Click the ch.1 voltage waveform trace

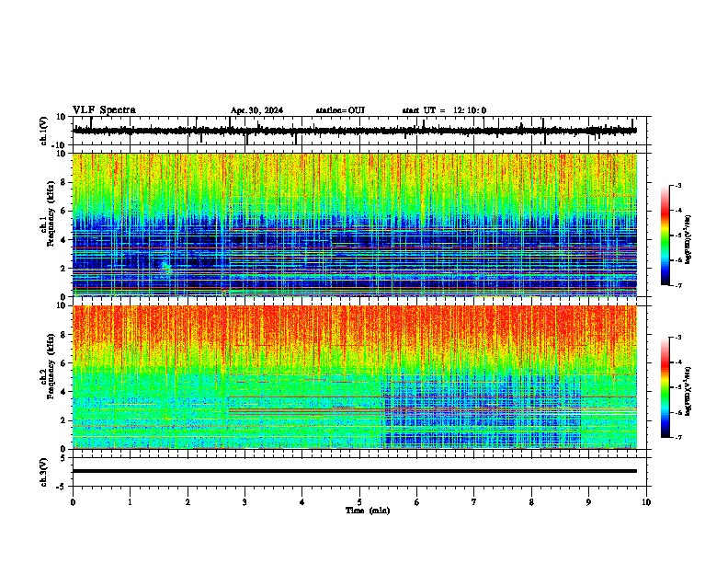point(355,131)
